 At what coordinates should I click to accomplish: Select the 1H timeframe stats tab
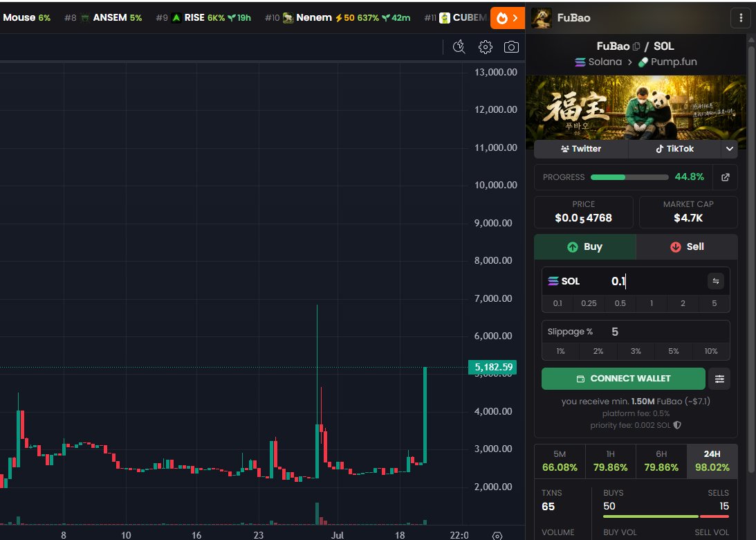tap(610, 461)
